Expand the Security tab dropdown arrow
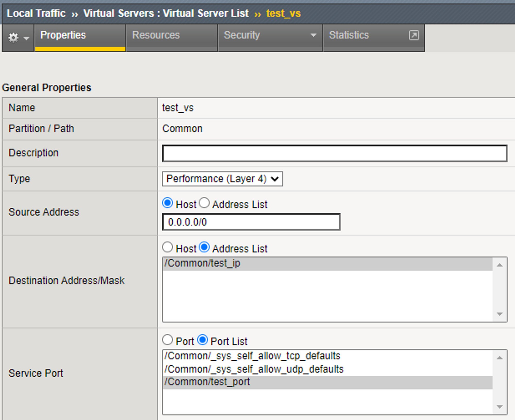The width and height of the screenshot is (515, 420). pos(313,35)
